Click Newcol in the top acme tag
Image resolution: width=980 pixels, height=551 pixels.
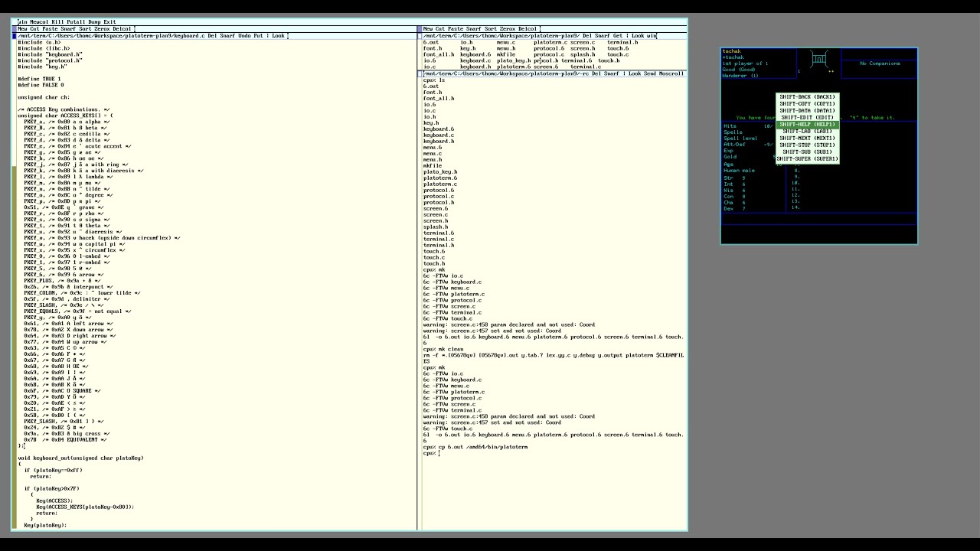[x=39, y=21]
